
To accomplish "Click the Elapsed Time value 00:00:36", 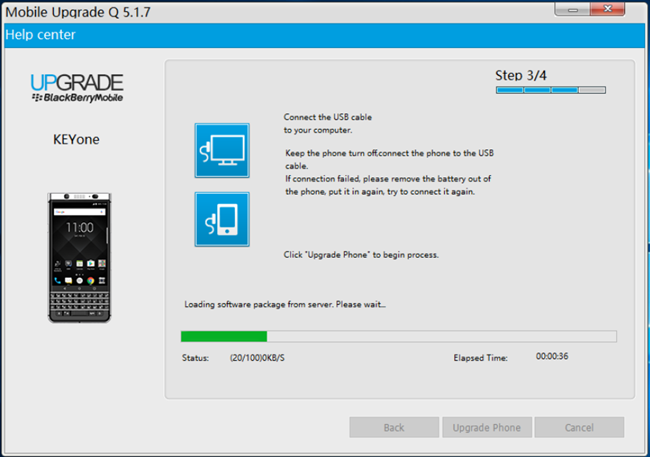I will 553,357.
